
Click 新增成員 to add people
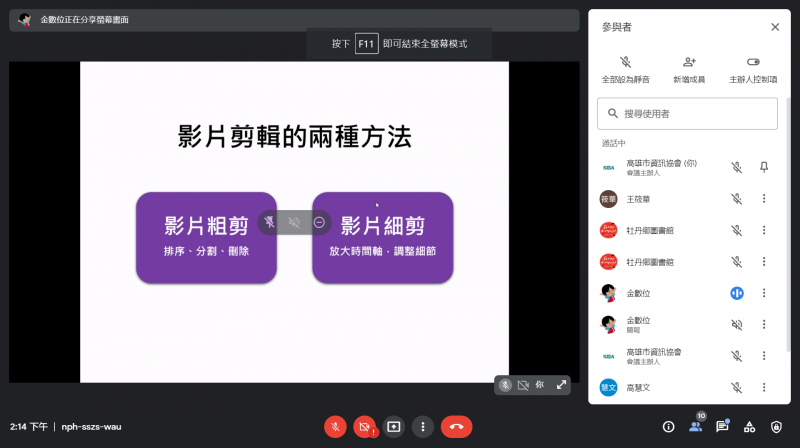(x=689, y=70)
